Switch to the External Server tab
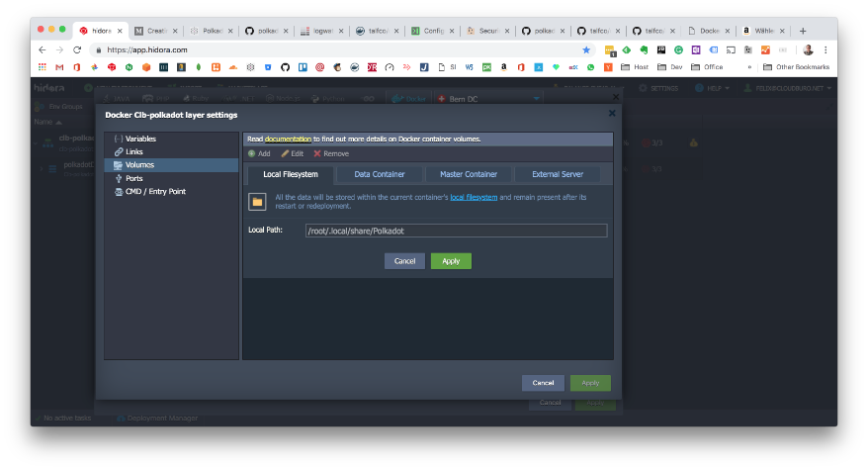The height and width of the screenshot is (470, 868). (x=556, y=174)
